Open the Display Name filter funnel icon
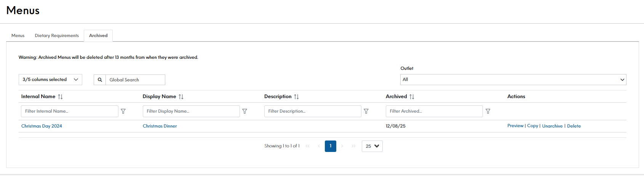The height and width of the screenshot is (176, 644). 245,111
